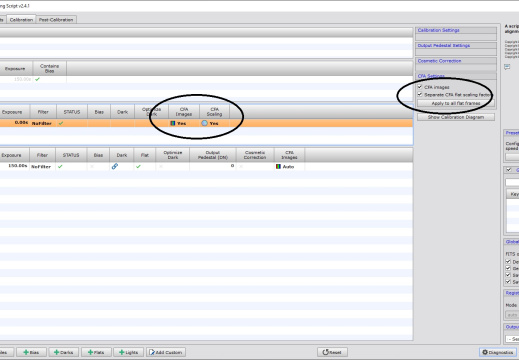Click the blue link icon in Dark column
Viewport: 519px width, 360px height.
tap(115, 166)
